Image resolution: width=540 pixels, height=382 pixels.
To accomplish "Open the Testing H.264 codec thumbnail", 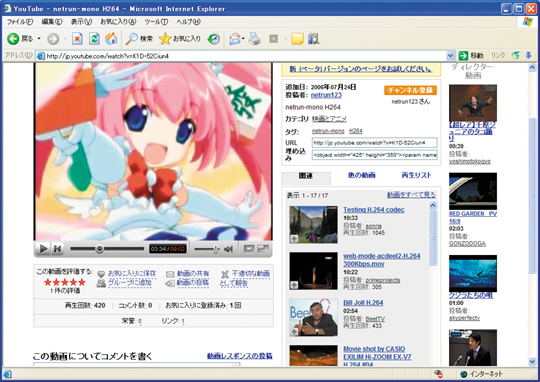I will coord(313,225).
